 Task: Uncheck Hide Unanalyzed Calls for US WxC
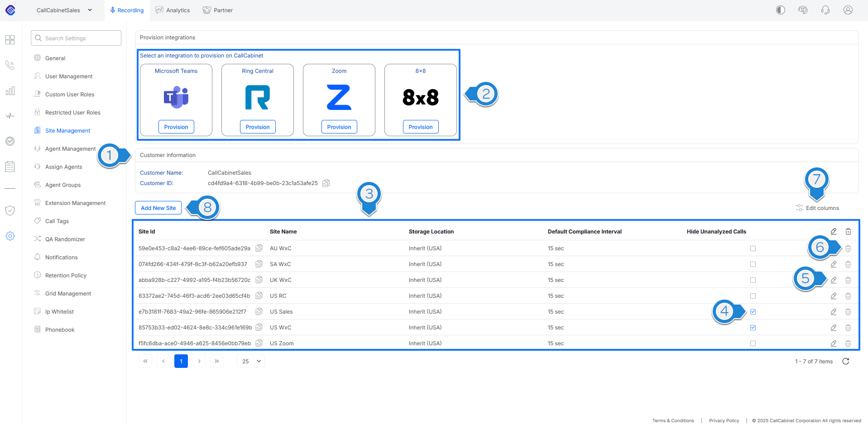coord(753,328)
